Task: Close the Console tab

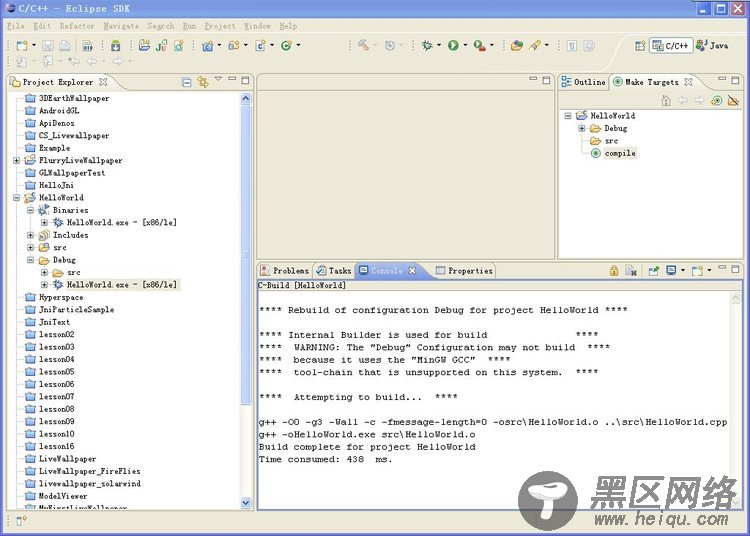Action: click(x=412, y=271)
